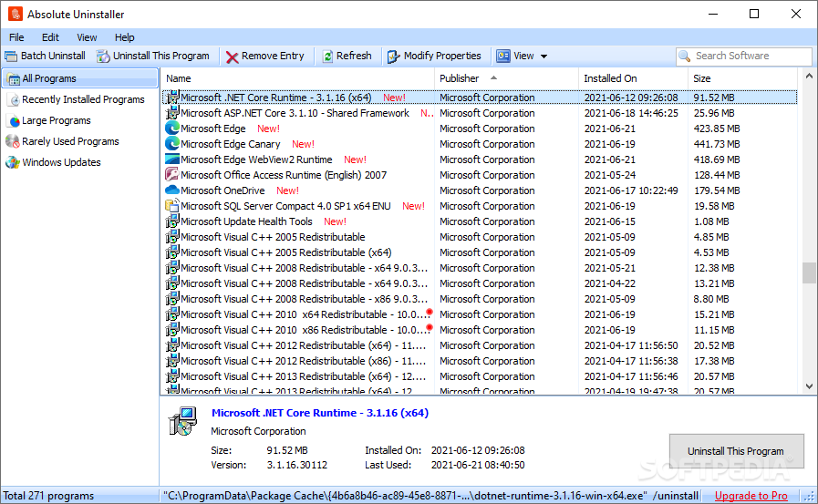Sort by the Name column header
This screenshot has height=504, width=818.
coord(297,78)
